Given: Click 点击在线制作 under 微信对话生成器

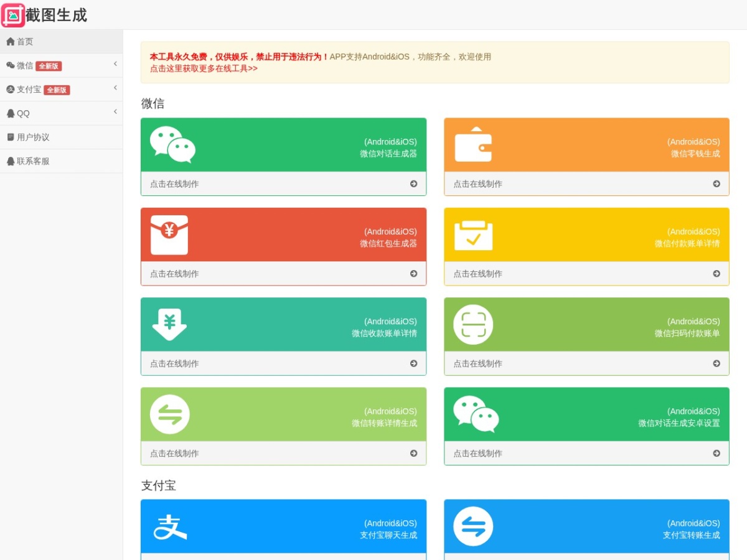Looking at the screenshot, I should pos(174,184).
